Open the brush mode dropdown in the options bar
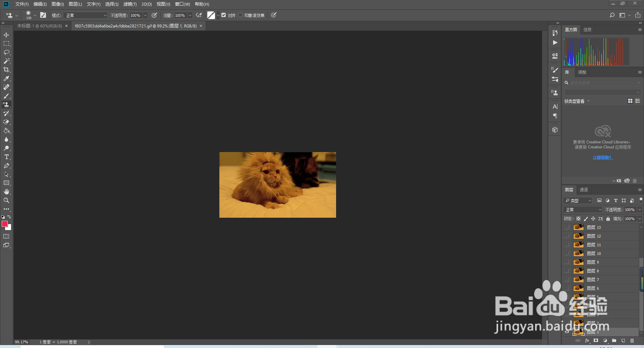 click(x=85, y=15)
